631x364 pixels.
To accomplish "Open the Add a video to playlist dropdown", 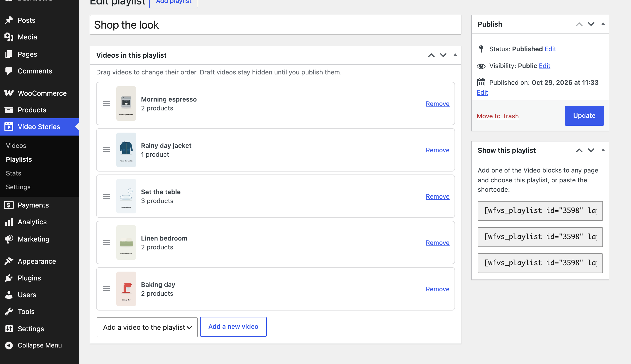I will click(147, 327).
